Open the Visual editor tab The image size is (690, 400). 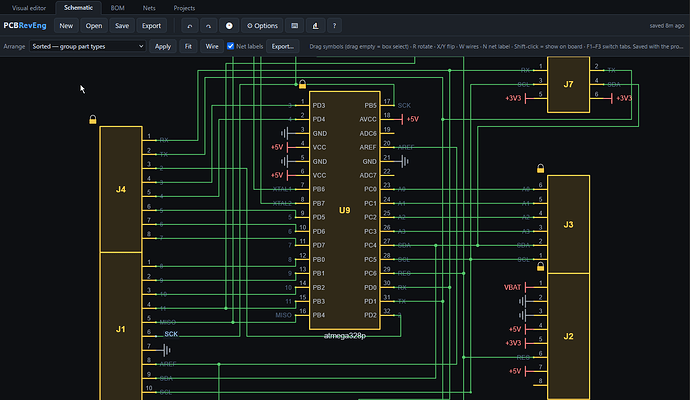click(x=29, y=8)
